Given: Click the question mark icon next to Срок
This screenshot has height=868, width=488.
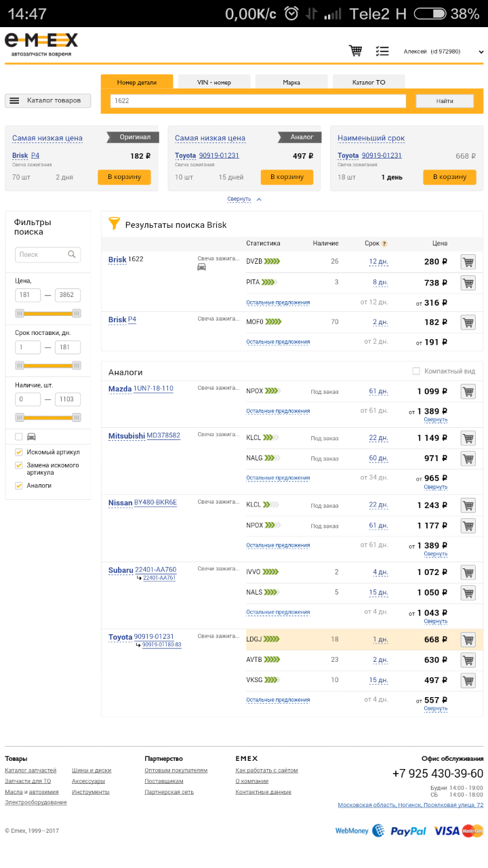Looking at the screenshot, I should coord(384,243).
